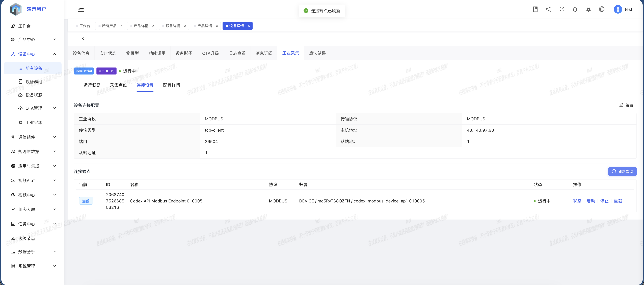Expand OTA管理 submenu chevron

pyautogui.click(x=55, y=108)
